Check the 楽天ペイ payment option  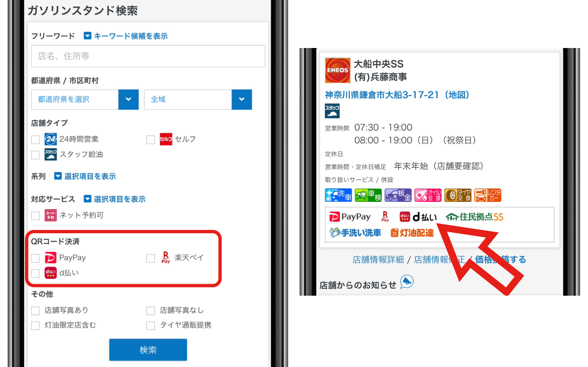pos(151,258)
